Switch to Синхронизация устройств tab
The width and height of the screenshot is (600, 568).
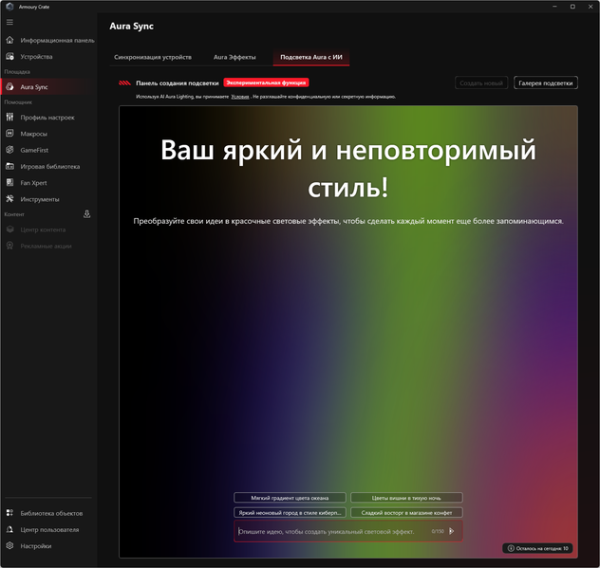point(153,57)
